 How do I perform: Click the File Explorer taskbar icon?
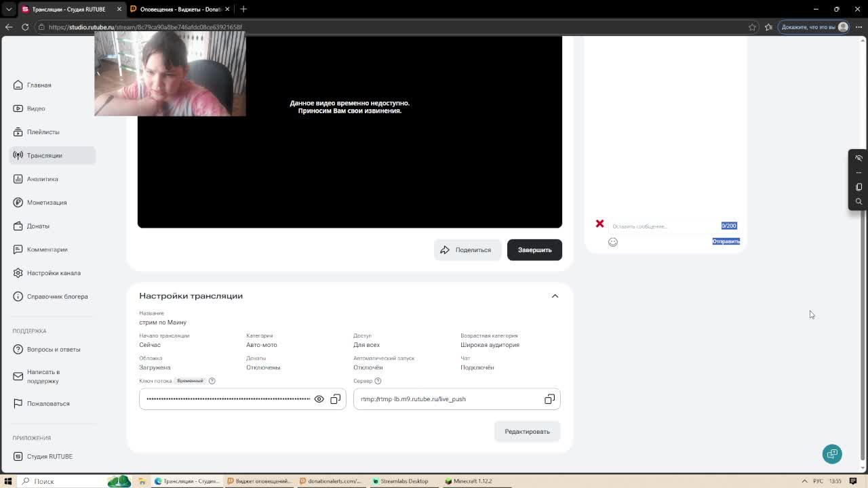(x=142, y=481)
